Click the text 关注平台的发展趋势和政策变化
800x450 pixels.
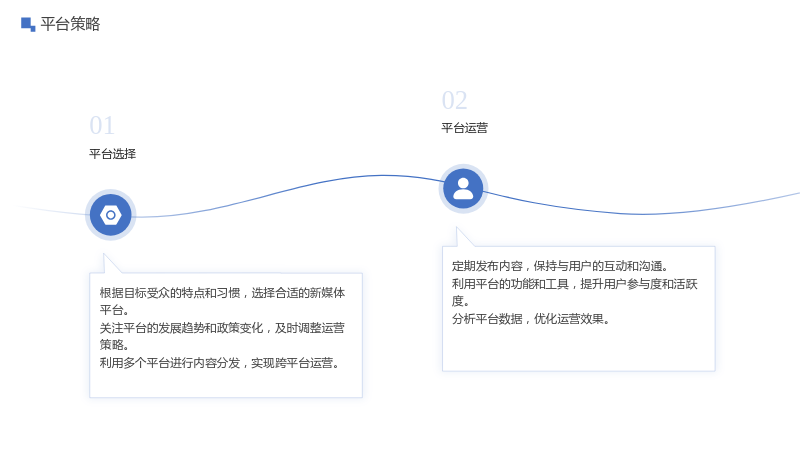pos(181,328)
